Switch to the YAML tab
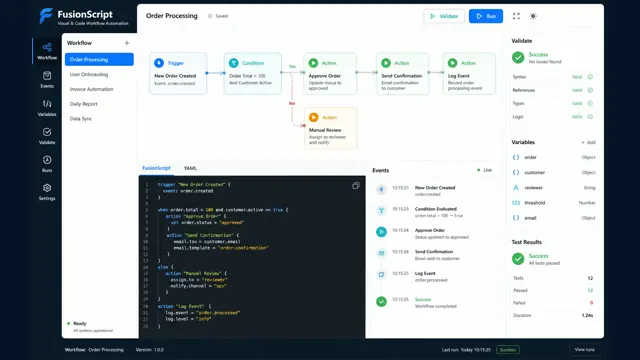 click(190, 168)
